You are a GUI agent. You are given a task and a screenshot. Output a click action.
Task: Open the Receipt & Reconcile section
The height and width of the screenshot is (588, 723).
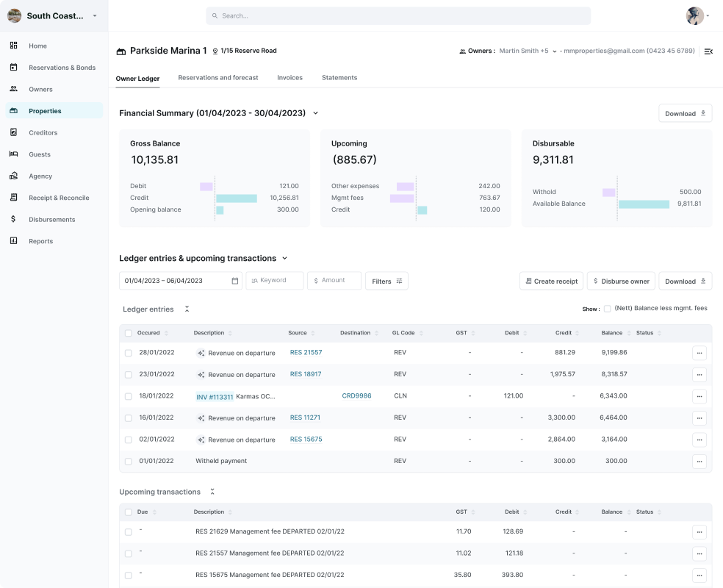click(x=58, y=197)
